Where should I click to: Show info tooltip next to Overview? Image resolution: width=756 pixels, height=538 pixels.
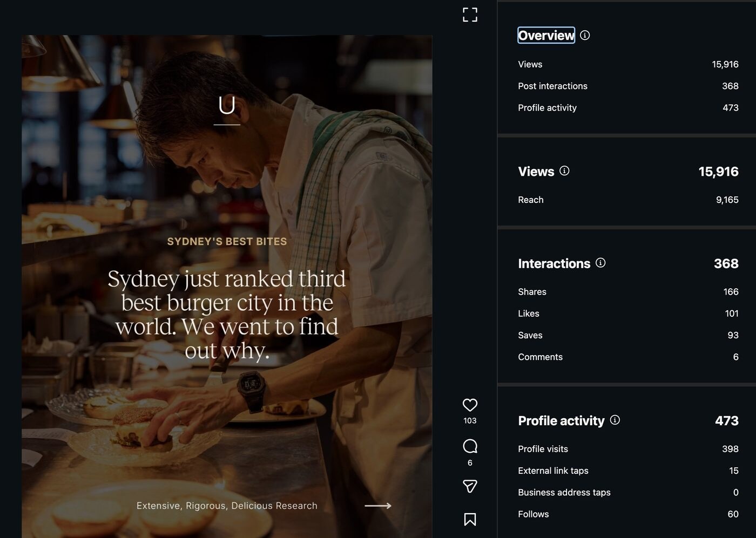click(x=585, y=35)
